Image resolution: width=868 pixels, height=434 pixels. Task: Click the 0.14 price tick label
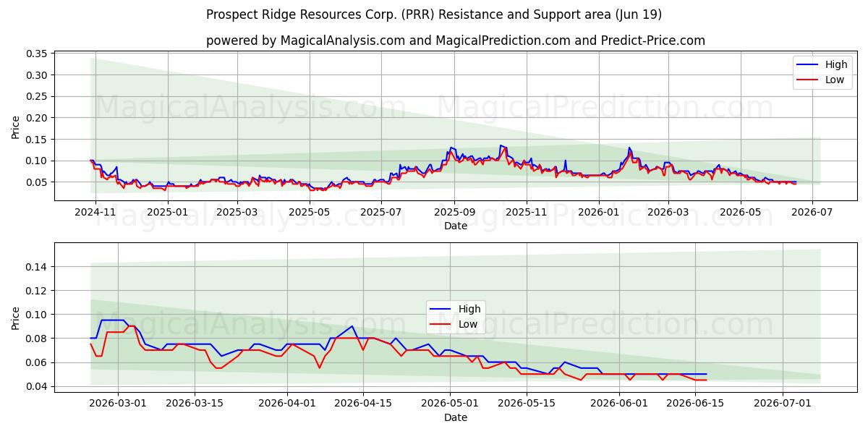tap(36, 267)
